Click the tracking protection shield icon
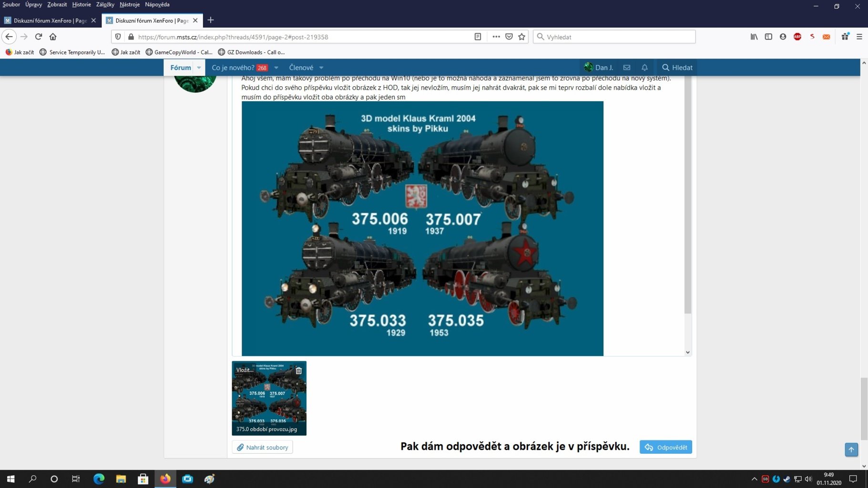Image resolution: width=868 pixels, height=488 pixels. (x=118, y=37)
